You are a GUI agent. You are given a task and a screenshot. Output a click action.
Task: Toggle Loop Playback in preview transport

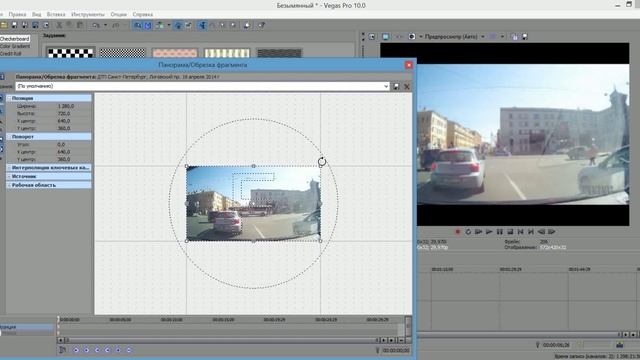coord(468,232)
